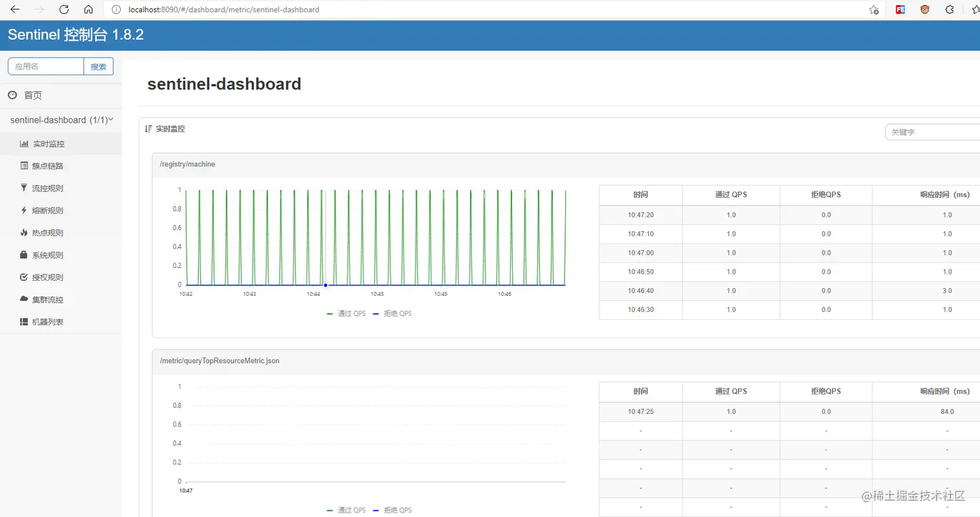
Task: Select the 10:46:40 time cell
Action: (x=640, y=291)
